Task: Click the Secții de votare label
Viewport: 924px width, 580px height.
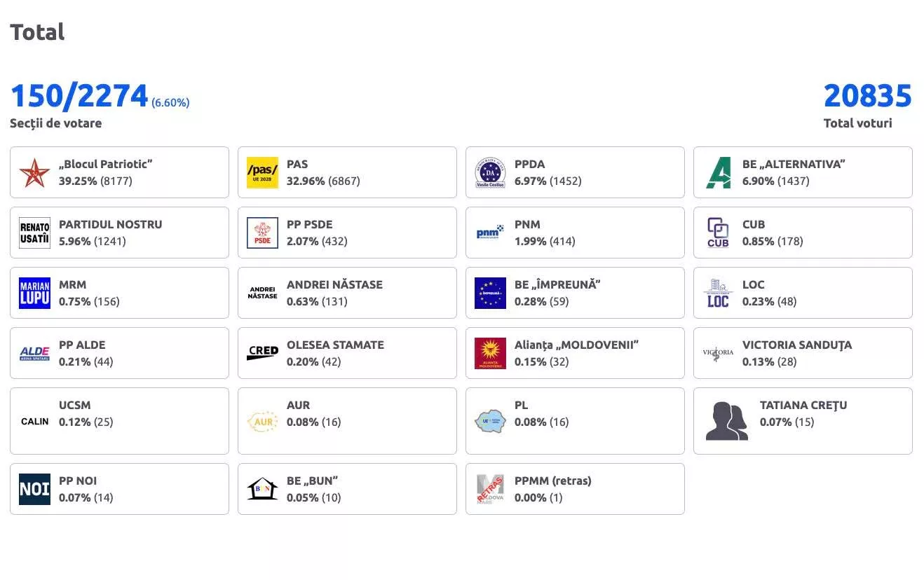Action: pyautogui.click(x=55, y=123)
